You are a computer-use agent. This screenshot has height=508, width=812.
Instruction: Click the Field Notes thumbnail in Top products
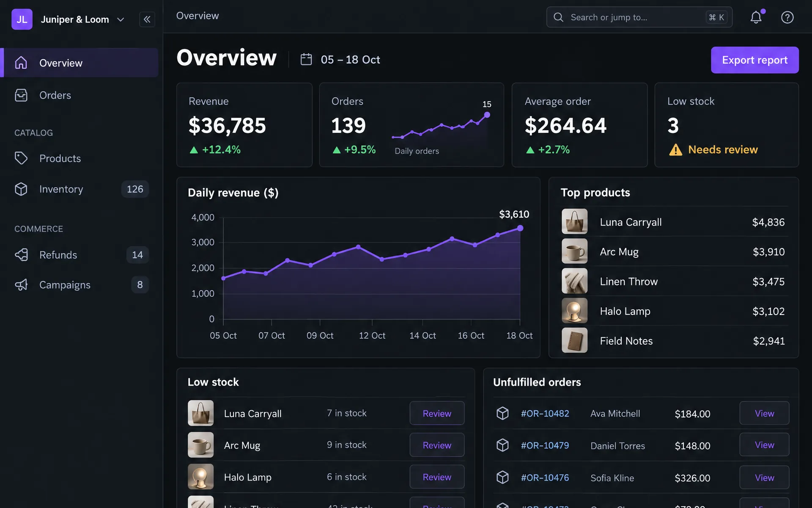(574, 340)
